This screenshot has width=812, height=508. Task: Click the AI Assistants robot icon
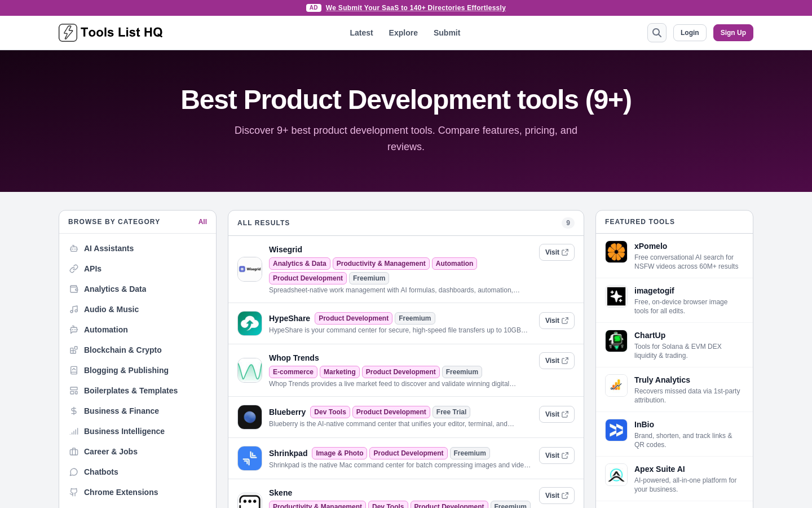tap(74, 248)
